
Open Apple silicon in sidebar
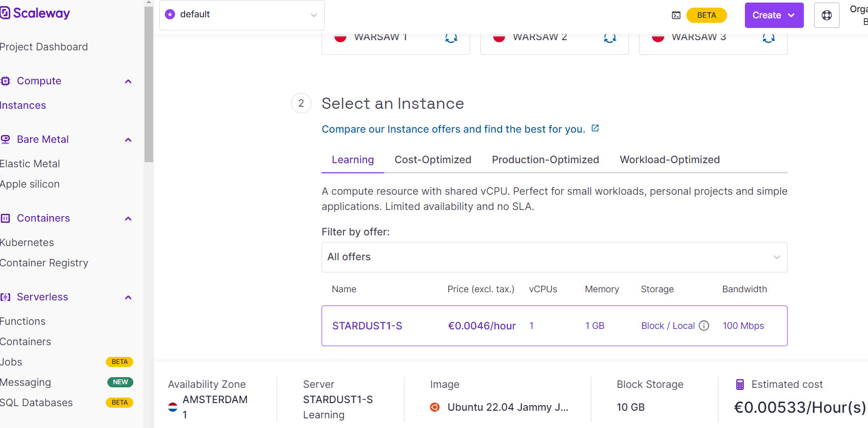(30, 184)
